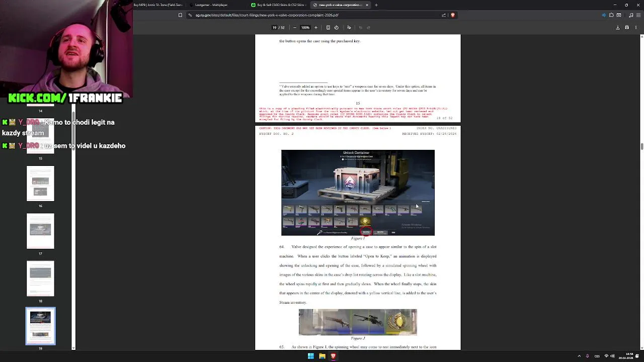Click the Brave browser taskbar icon
This screenshot has height=362, width=644.
tap(333, 356)
